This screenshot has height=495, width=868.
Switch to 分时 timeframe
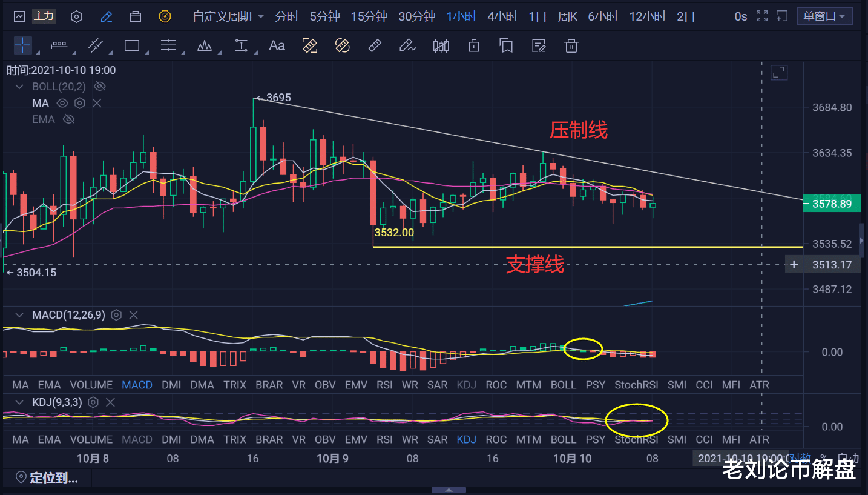click(287, 16)
